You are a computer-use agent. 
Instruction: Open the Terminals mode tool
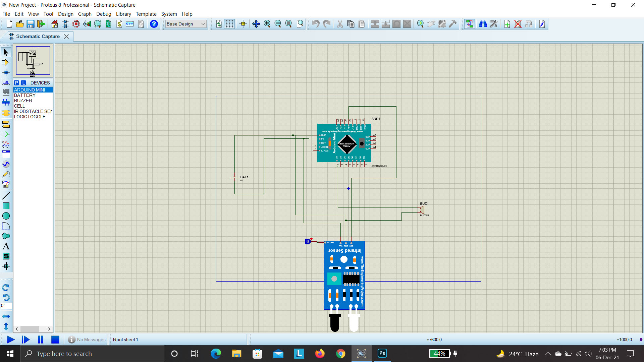pyautogui.click(x=6, y=124)
